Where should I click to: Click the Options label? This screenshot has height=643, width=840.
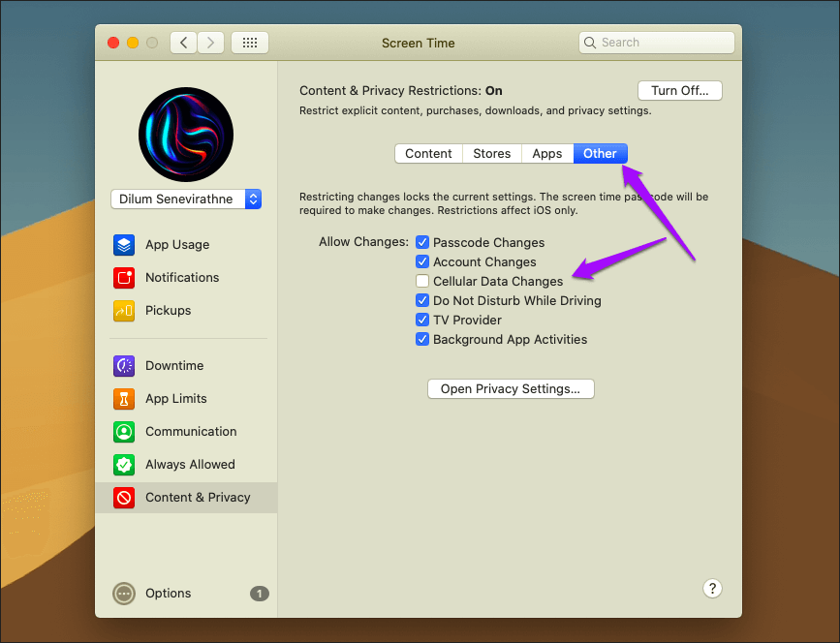169,594
